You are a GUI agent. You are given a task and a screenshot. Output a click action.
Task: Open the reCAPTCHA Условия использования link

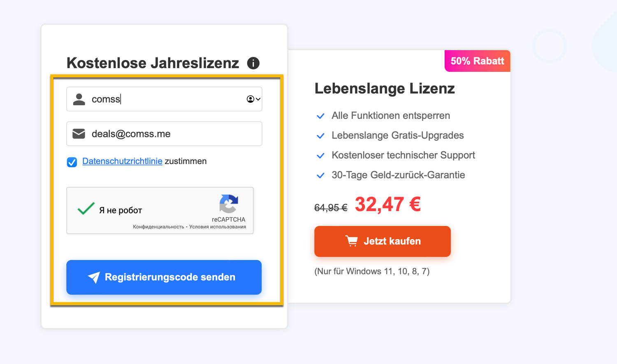pyautogui.click(x=218, y=227)
